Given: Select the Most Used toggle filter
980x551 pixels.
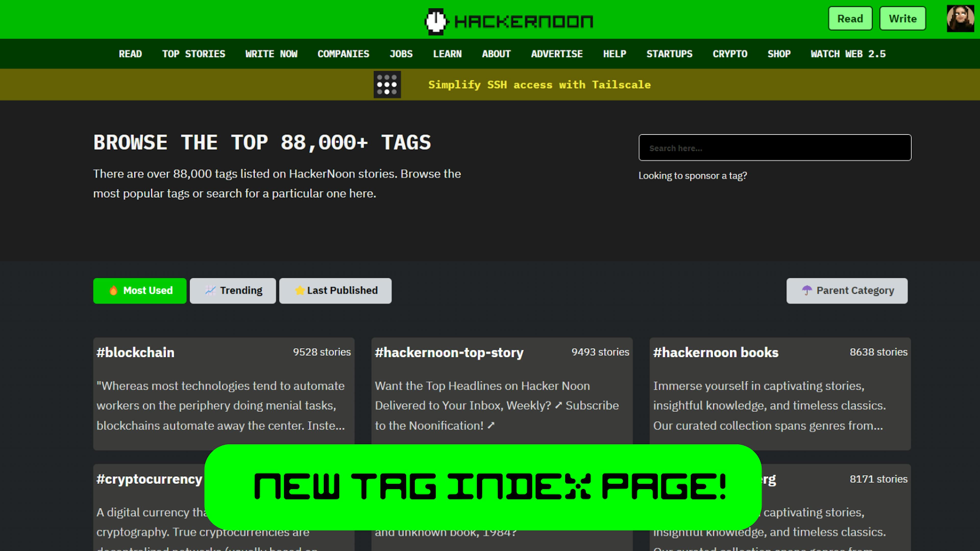Looking at the screenshot, I should click(139, 291).
